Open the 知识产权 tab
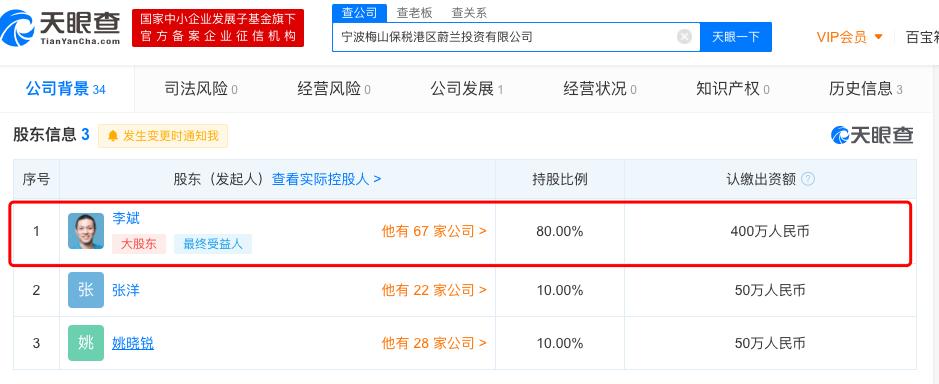This screenshot has width=939, height=384. pyautogui.click(x=732, y=89)
